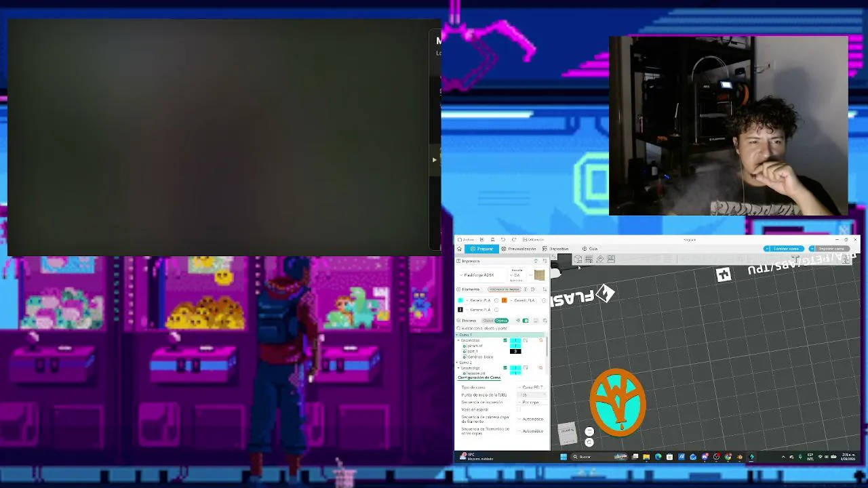Select the part_1 object in the tree
The height and width of the screenshot is (488, 868).
coord(472,351)
